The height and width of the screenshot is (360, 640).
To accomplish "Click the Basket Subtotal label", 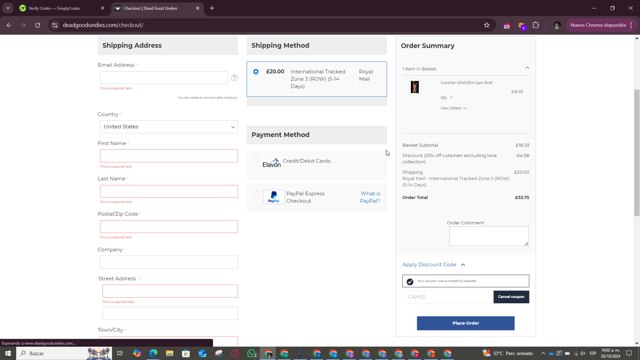I will pyautogui.click(x=420, y=145).
